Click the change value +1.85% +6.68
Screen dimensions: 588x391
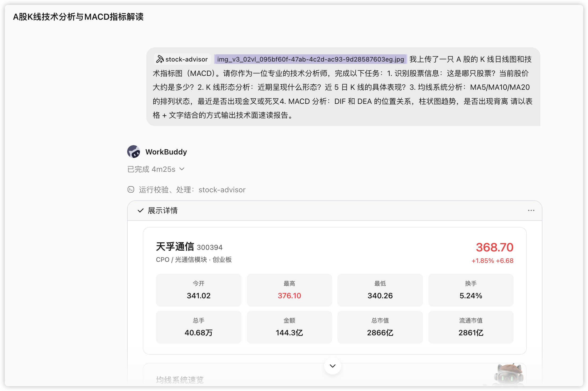point(492,261)
